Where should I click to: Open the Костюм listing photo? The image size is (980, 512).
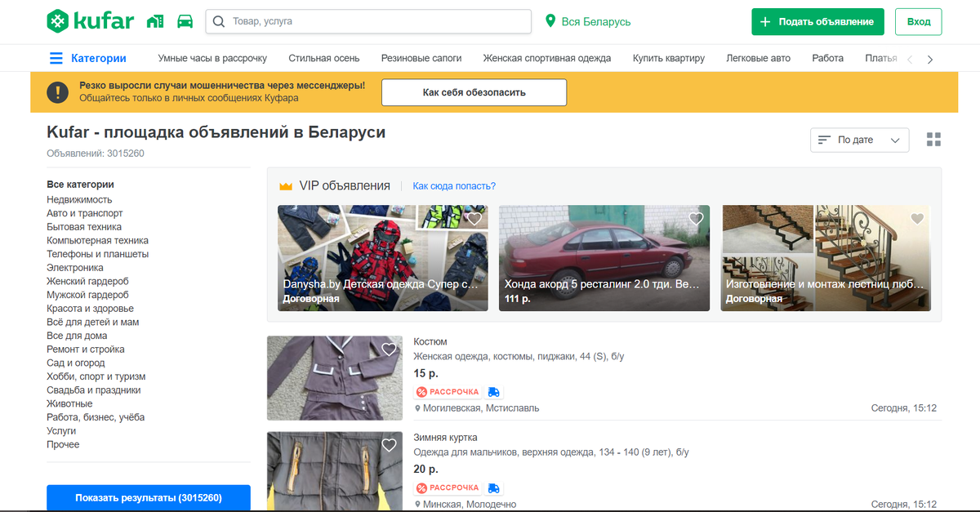[335, 378]
